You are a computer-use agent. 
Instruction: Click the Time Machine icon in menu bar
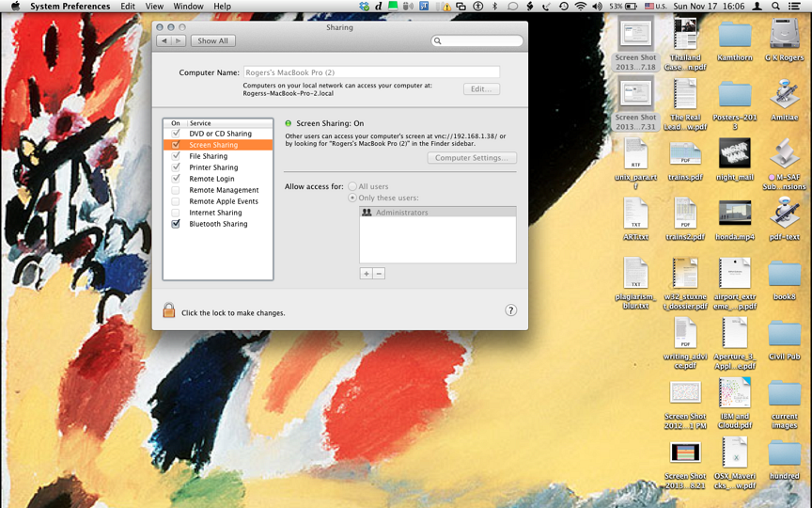coord(564,7)
